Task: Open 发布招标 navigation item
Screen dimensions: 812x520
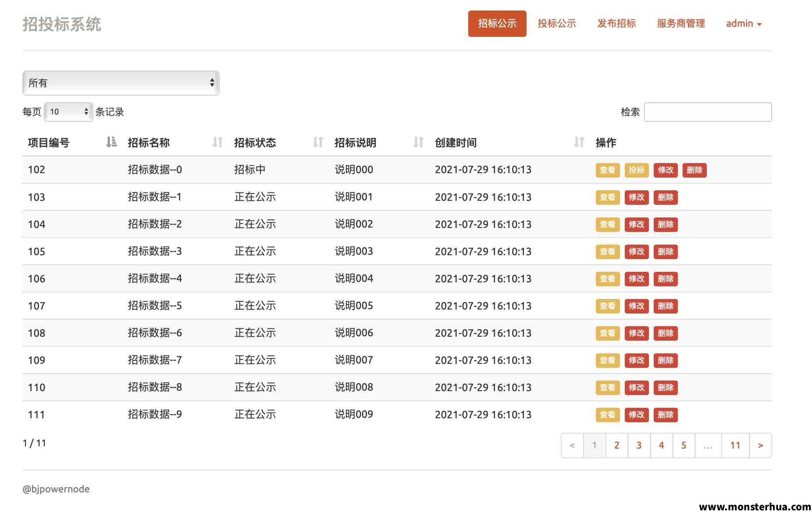Action: (x=616, y=24)
